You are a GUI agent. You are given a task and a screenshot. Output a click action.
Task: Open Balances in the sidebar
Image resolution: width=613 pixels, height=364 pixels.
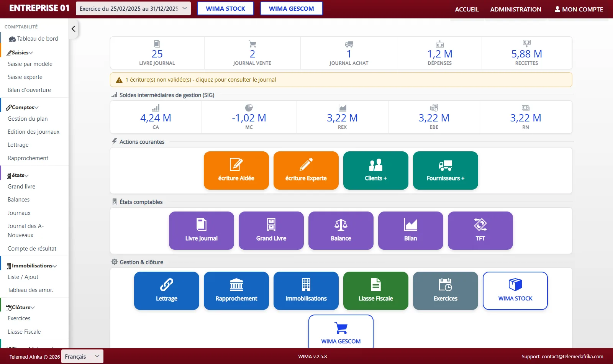[18, 200]
